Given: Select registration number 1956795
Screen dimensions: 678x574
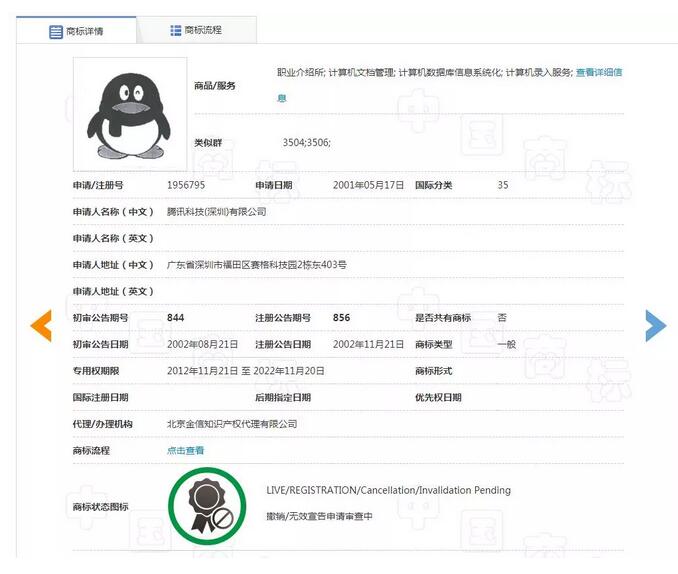Looking at the screenshot, I should point(186,185).
